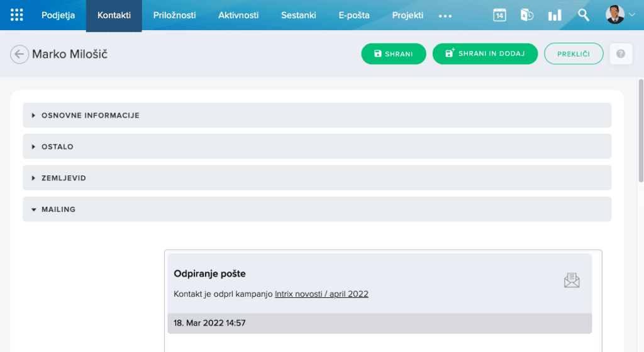Expand the Zemljevid section

click(x=64, y=179)
